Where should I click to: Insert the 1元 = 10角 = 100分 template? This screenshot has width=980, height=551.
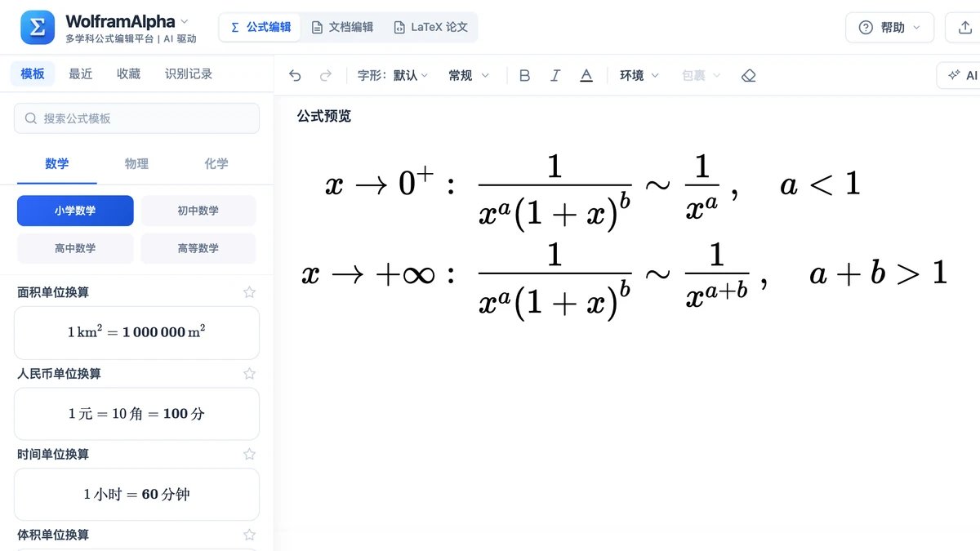136,413
